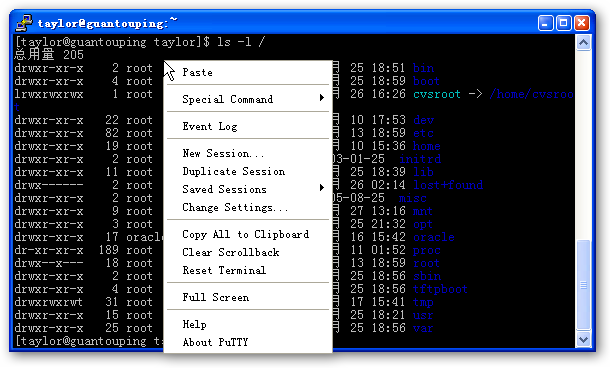Screen dimensions: 610x368
Task: Click the 'cvsroot' symlink name
Action: (x=436, y=94)
